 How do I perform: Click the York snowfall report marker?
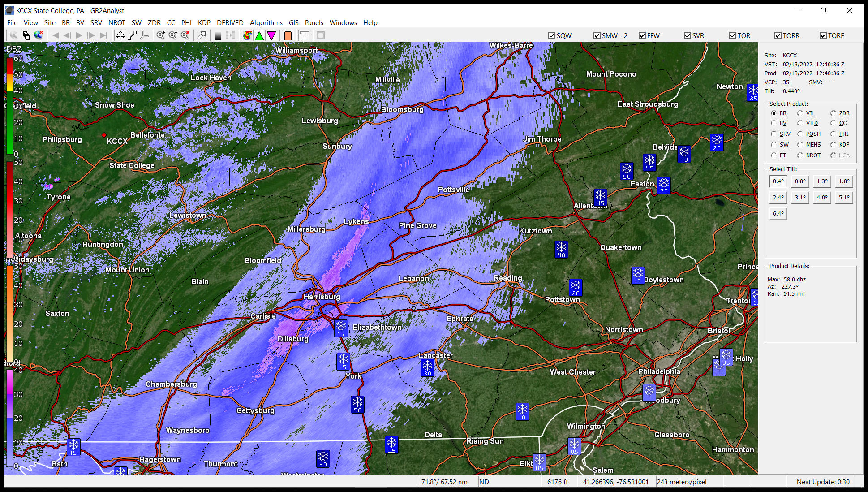click(343, 361)
